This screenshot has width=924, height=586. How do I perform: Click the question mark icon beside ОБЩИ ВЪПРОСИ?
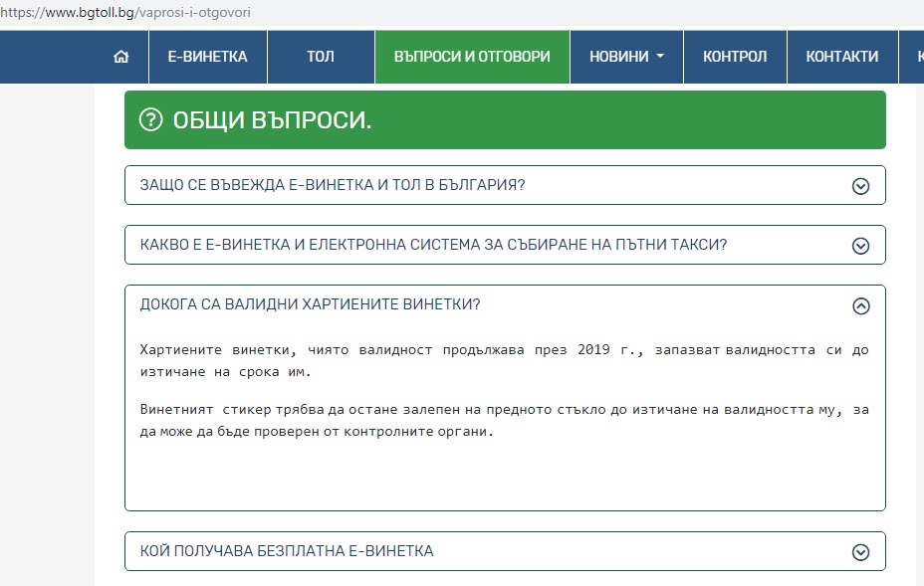(151, 119)
